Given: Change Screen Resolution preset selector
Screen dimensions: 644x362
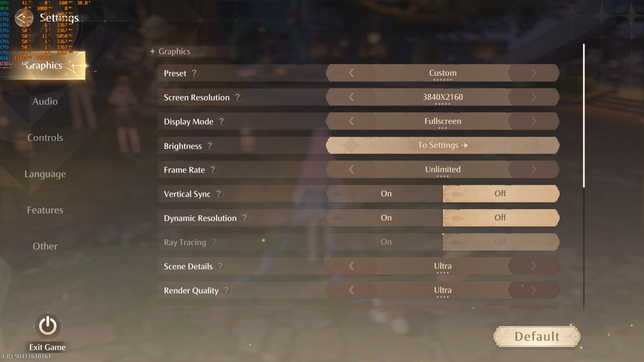Looking at the screenshot, I should point(442,97).
